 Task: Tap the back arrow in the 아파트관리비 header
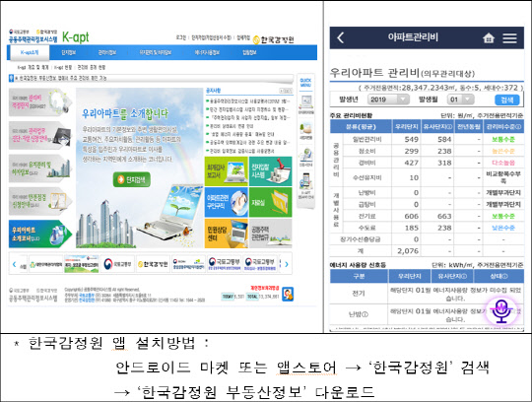(x=341, y=37)
